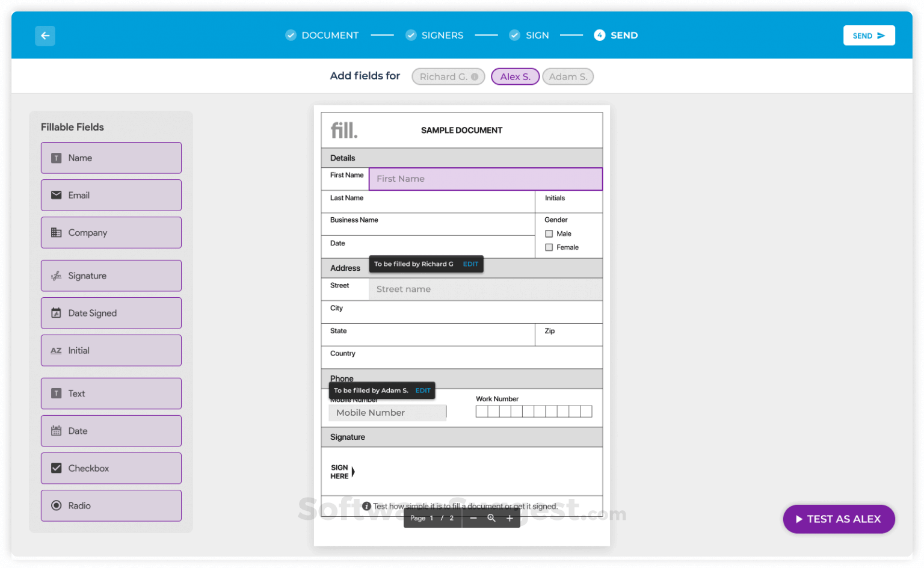Screen dimensions: 924x568
Task: Add a Name fillable field
Action: [x=111, y=158]
